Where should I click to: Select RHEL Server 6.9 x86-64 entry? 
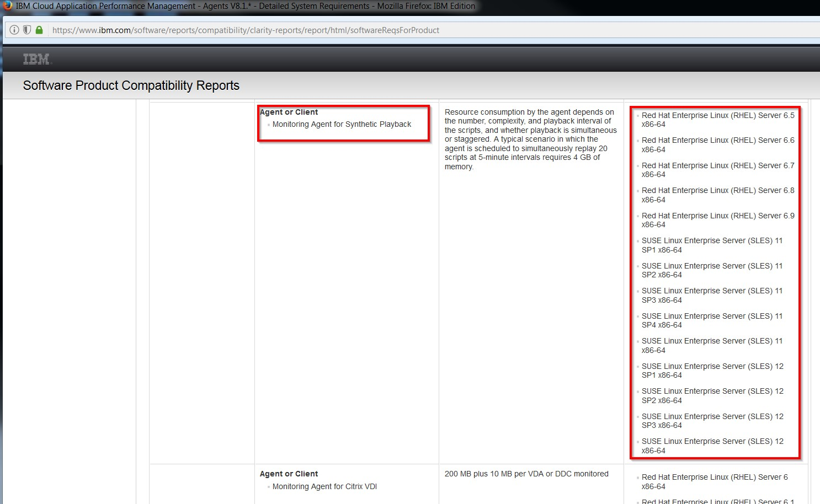coord(718,220)
